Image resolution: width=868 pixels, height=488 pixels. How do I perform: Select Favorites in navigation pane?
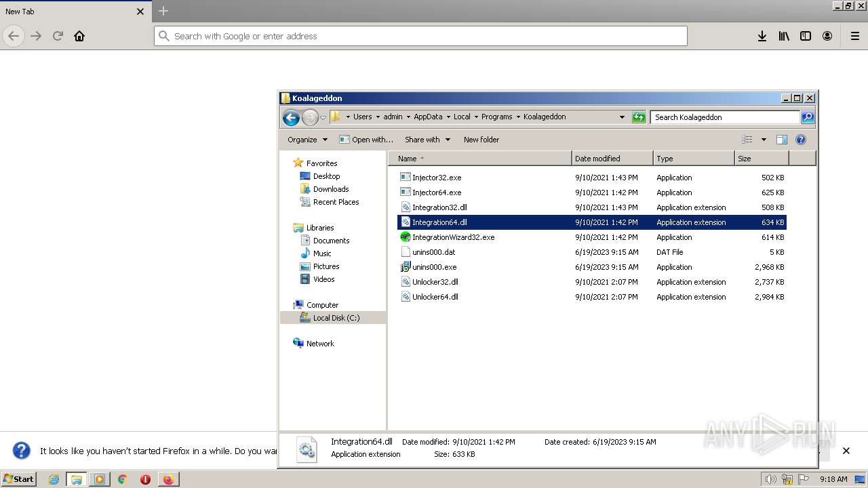pyautogui.click(x=321, y=163)
